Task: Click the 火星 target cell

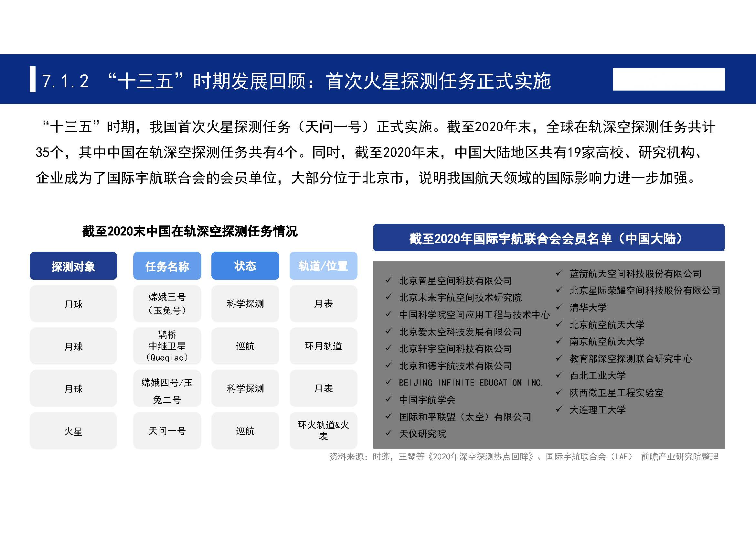Action: [73, 431]
